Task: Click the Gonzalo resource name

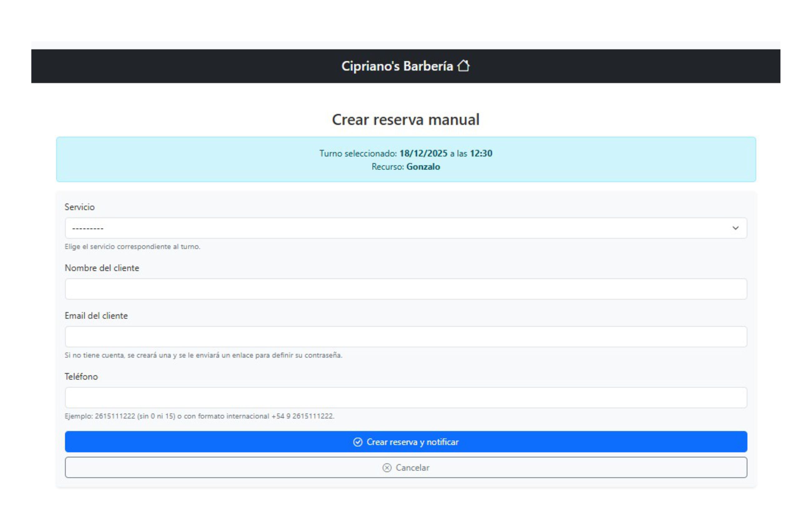Action: 423,167
